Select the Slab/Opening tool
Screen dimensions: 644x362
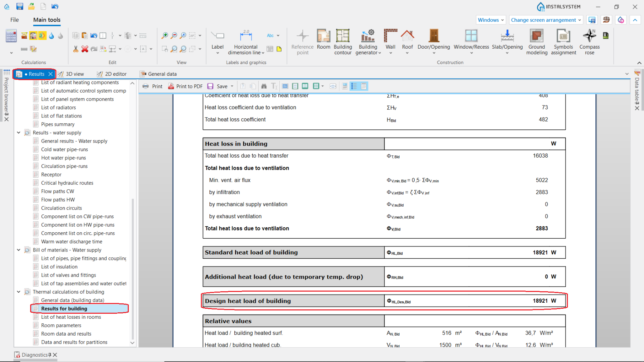click(x=507, y=41)
